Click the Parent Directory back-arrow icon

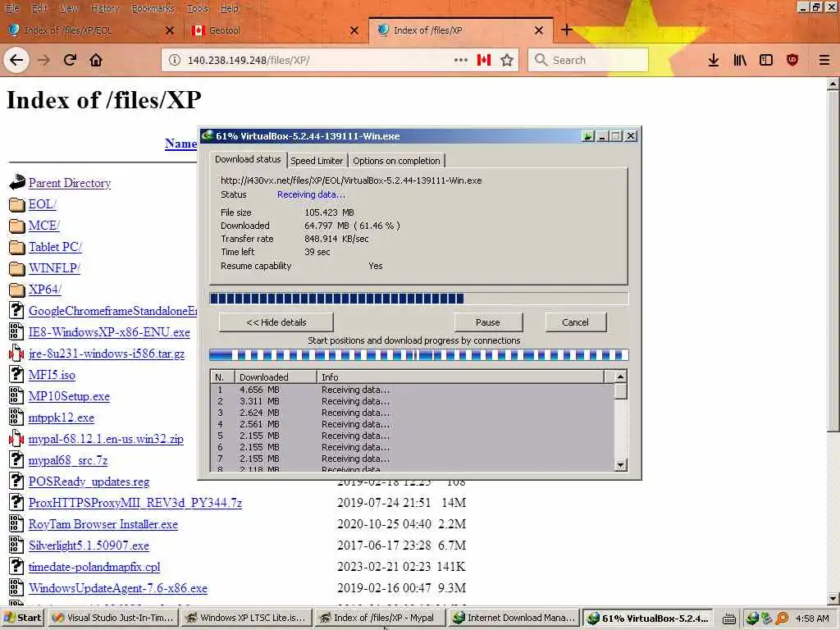[x=17, y=183]
